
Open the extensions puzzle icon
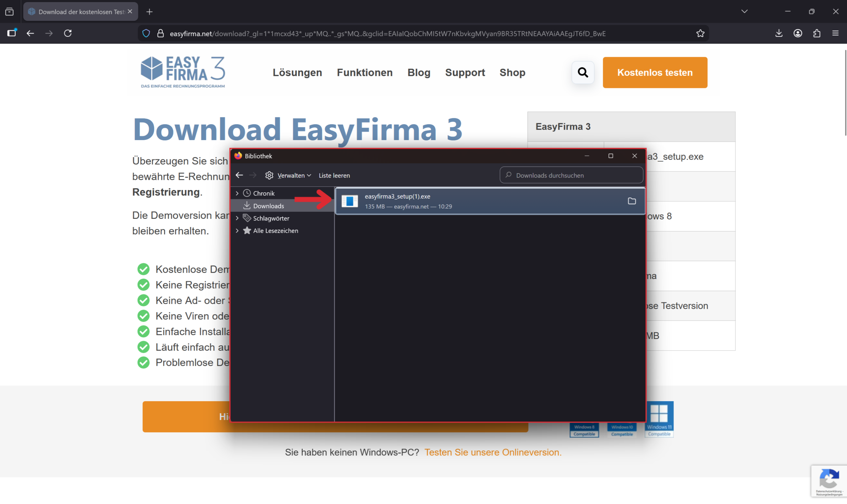[817, 33]
